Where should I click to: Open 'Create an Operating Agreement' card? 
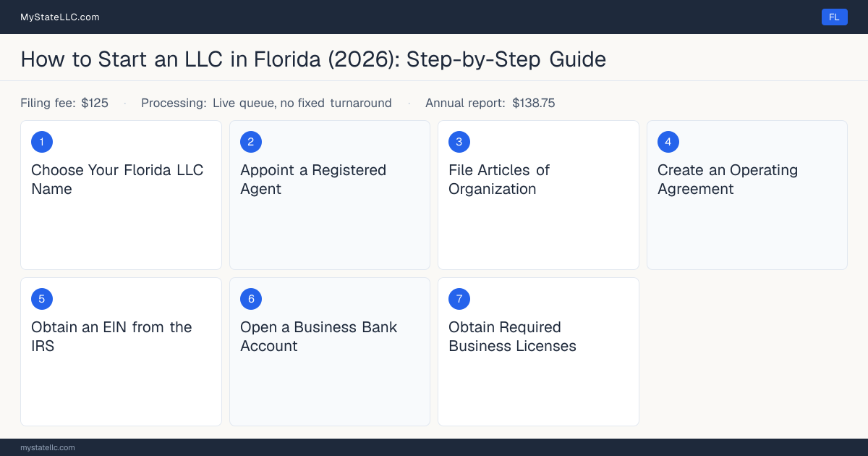(x=747, y=195)
